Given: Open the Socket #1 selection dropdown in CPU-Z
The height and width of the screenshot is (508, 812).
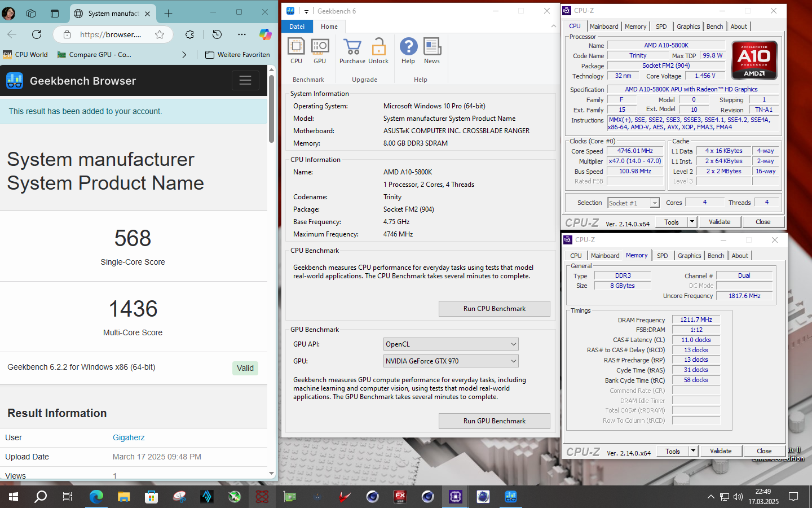Looking at the screenshot, I should click(x=633, y=203).
